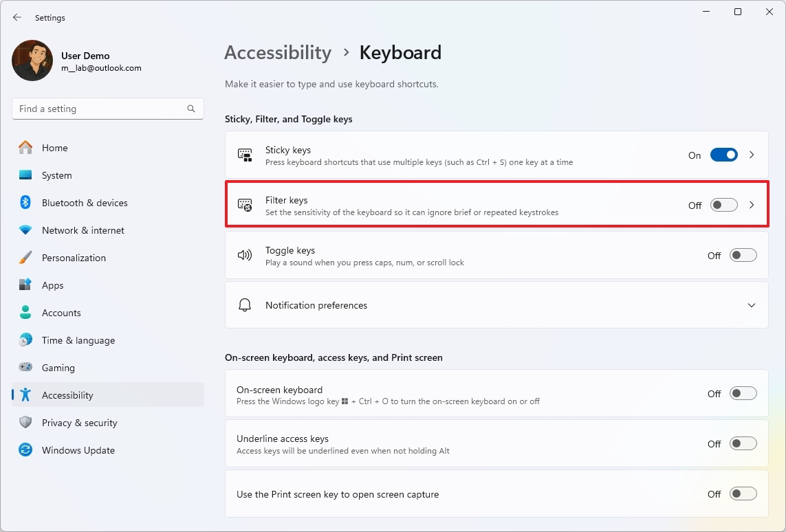Image resolution: width=786 pixels, height=532 pixels.
Task: Open Filter keys settings page
Action: [x=752, y=205]
